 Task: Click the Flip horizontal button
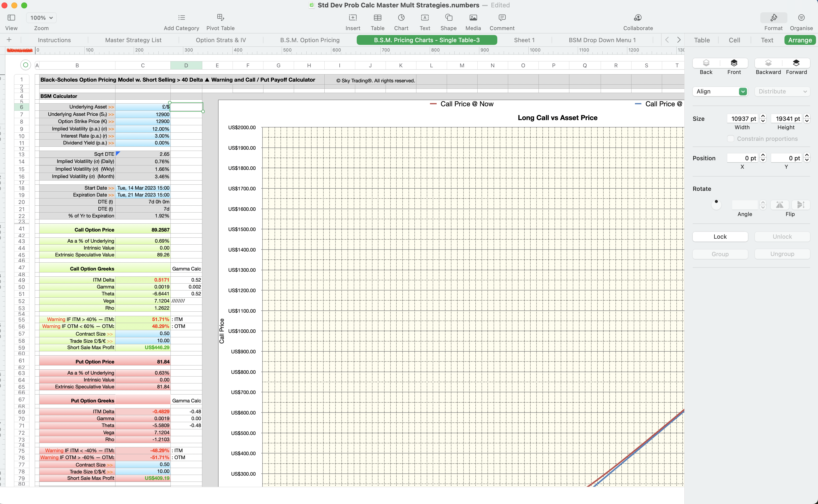pos(779,205)
